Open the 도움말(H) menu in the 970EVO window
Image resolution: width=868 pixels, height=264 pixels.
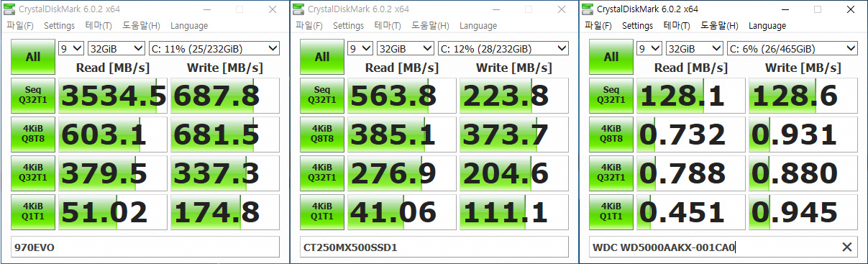click(x=141, y=26)
